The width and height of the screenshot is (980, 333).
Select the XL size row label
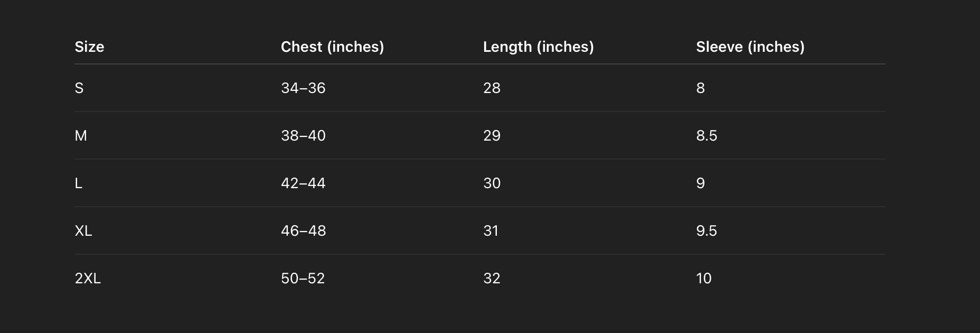83,230
